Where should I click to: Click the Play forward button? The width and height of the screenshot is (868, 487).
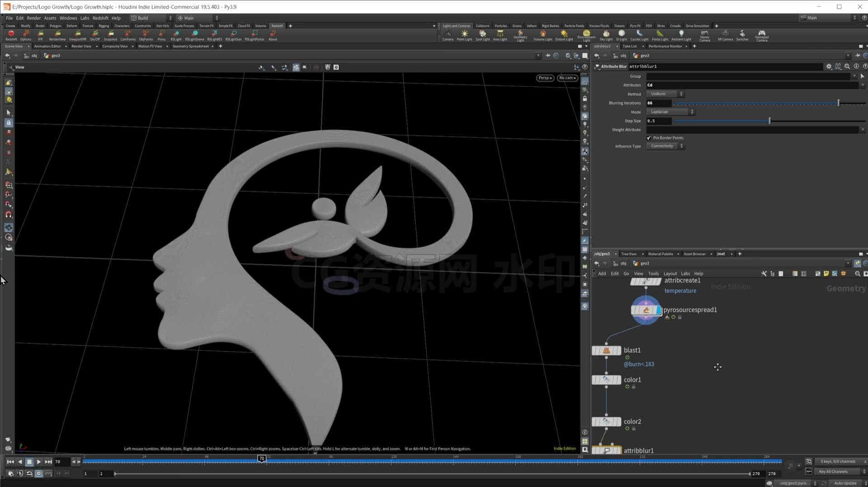point(38,462)
